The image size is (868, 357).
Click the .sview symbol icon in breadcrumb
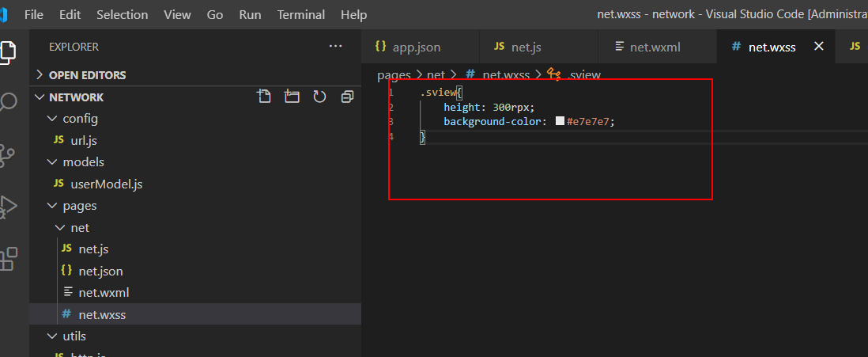point(553,74)
